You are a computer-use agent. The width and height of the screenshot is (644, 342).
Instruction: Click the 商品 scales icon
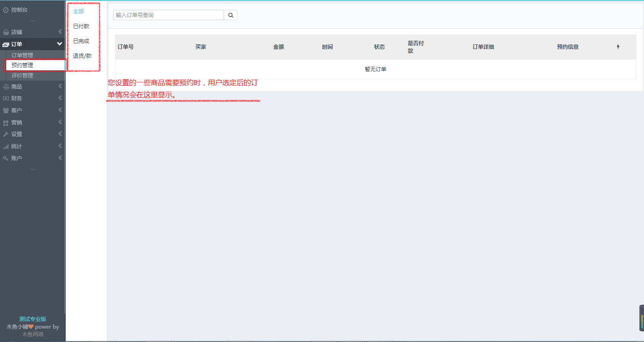point(6,87)
